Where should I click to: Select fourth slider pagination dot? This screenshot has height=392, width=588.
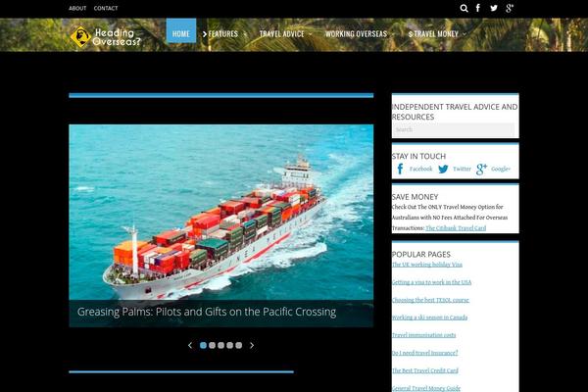(x=229, y=345)
